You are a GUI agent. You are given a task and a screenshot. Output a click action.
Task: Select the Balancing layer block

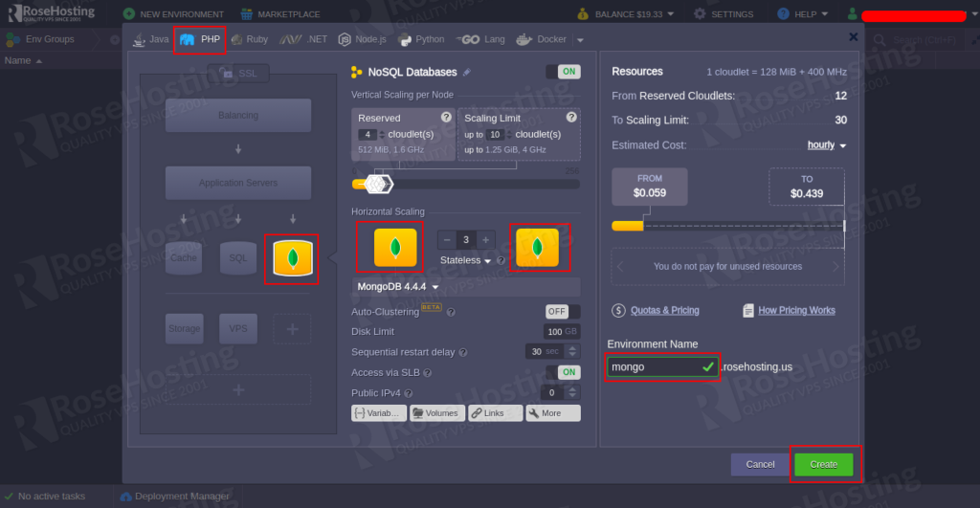click(x=238, y=115)
